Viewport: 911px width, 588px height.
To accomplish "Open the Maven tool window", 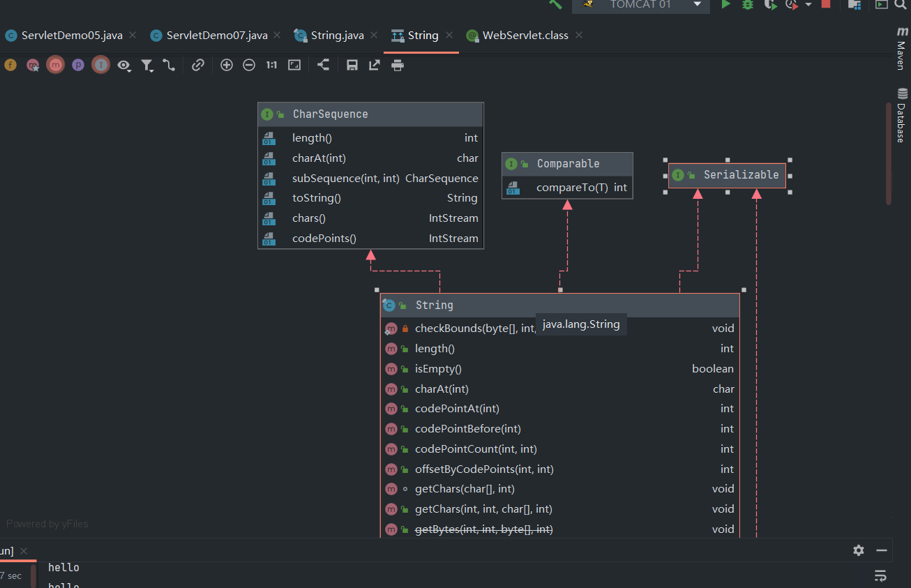I will (x=901, y=50).
